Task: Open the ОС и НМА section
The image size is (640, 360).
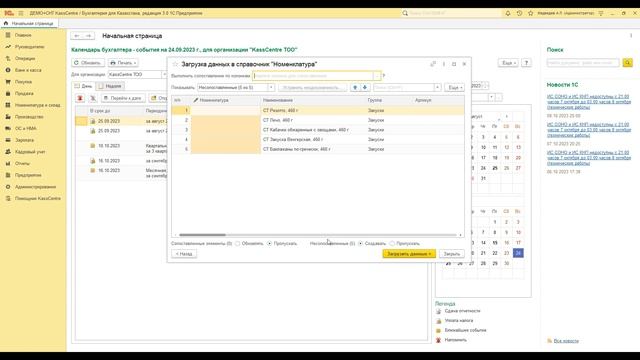Action: 25,128
